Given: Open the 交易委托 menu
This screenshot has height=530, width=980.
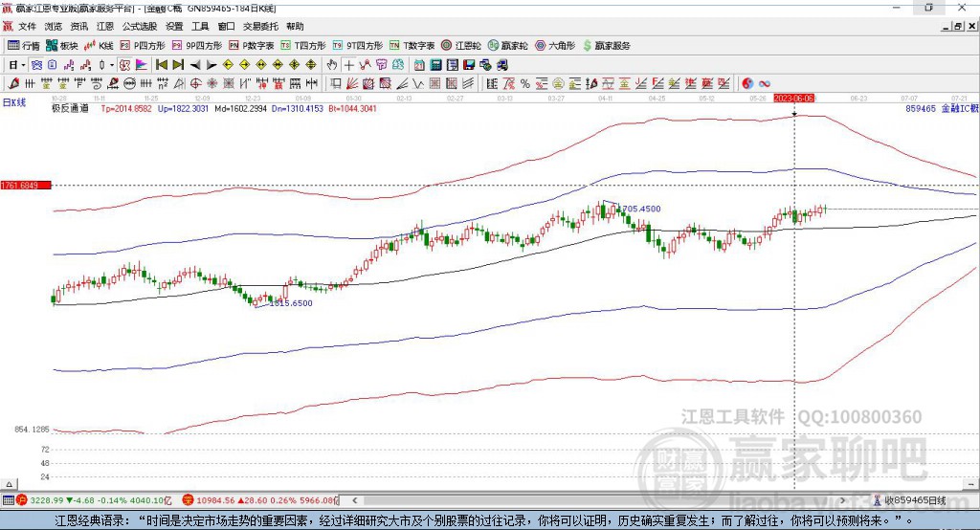Looking at the screenshot, I should tap(260, 26).
